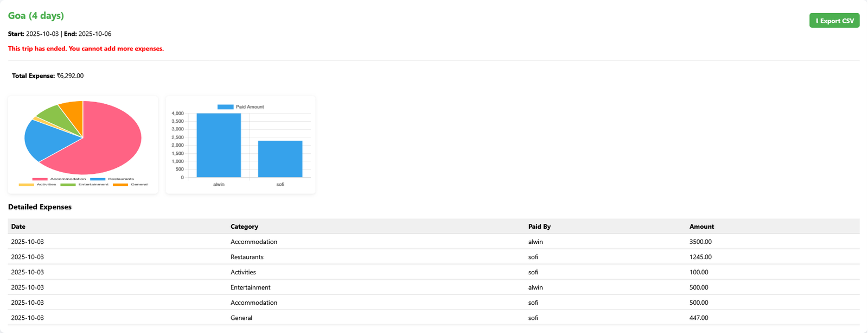
Task: Click sofi's bar in the bar chart
Action: pos(280,159)
